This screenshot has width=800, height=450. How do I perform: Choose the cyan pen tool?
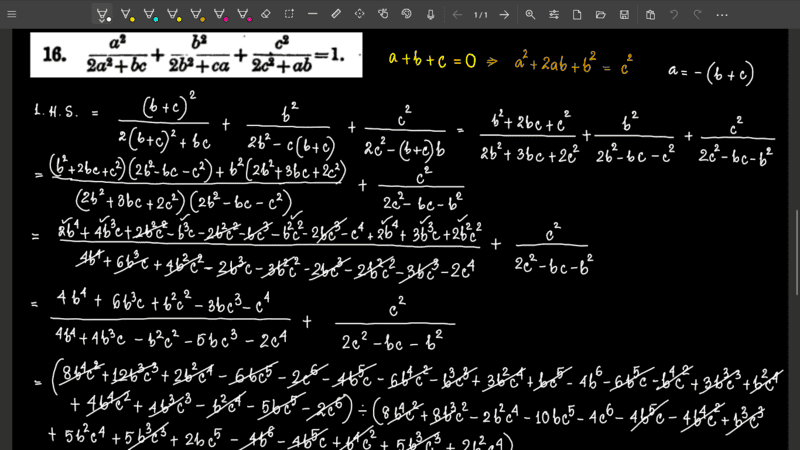click(x=151, y=15)
